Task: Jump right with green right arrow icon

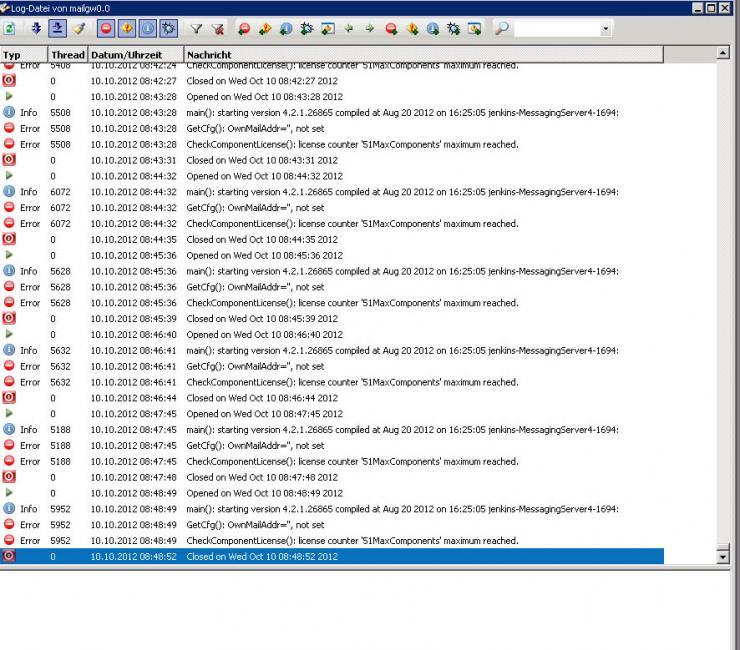Action: 370,29
